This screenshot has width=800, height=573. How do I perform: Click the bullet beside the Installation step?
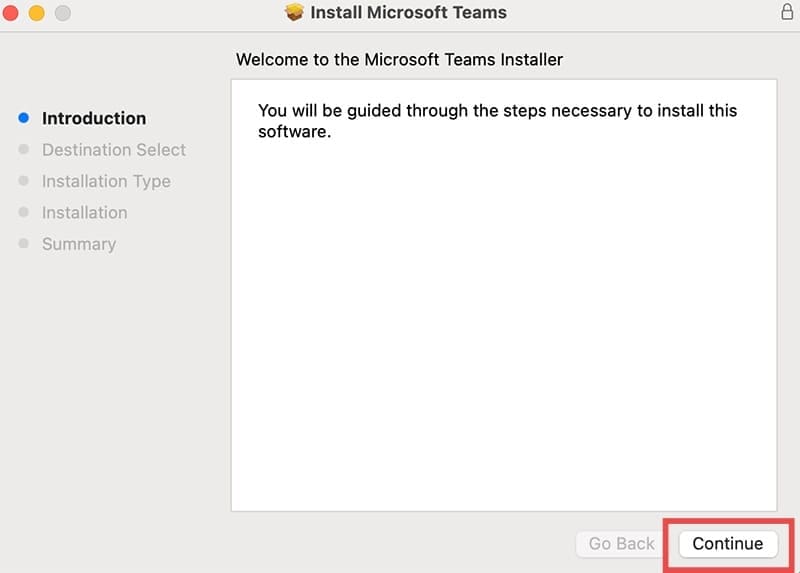click(24, 213)
